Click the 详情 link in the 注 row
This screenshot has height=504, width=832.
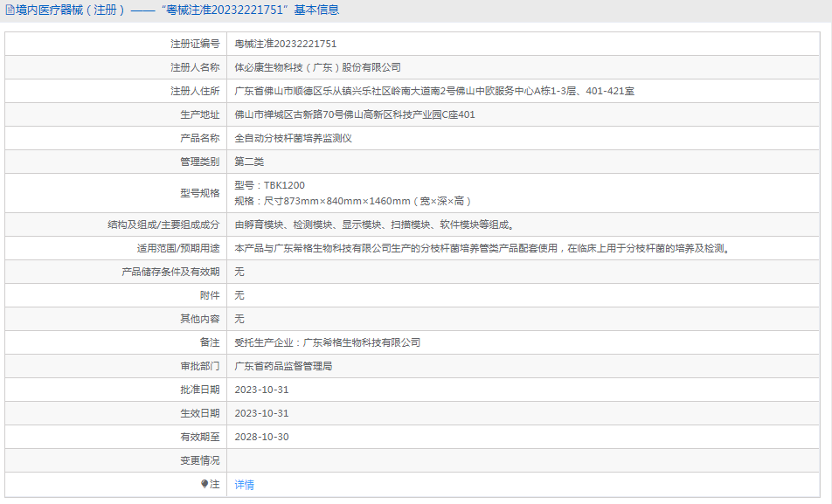244,485
